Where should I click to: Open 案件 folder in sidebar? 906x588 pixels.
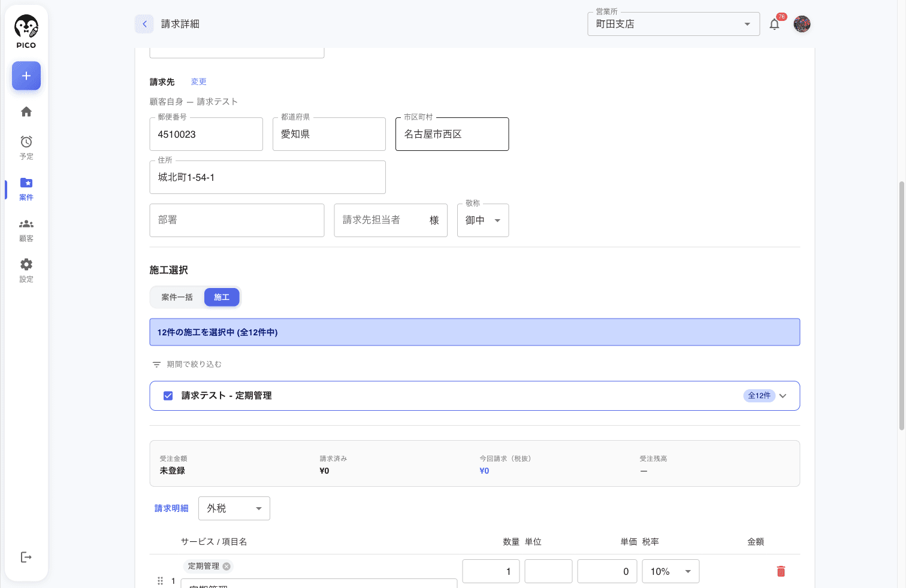tap(26, 189)
